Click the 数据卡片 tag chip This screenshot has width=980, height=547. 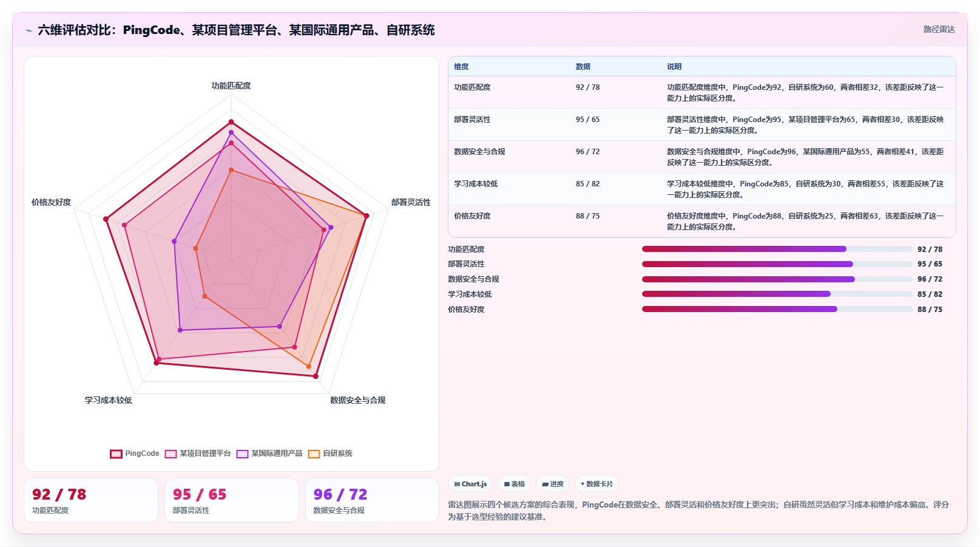point(596,484)
